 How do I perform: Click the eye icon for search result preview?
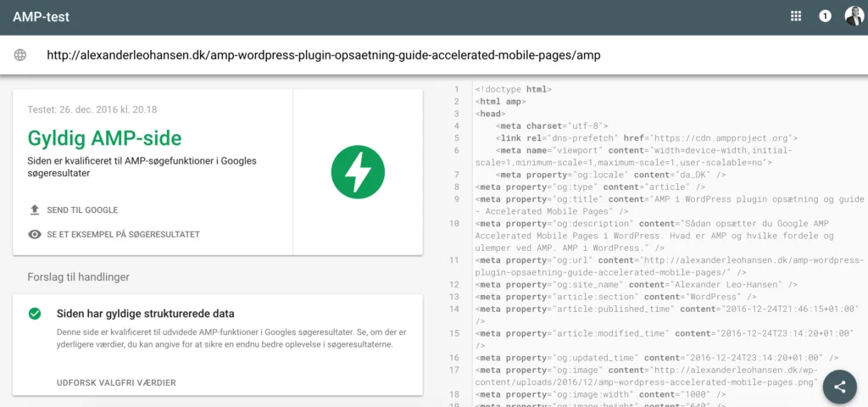[x=34, y=234]
